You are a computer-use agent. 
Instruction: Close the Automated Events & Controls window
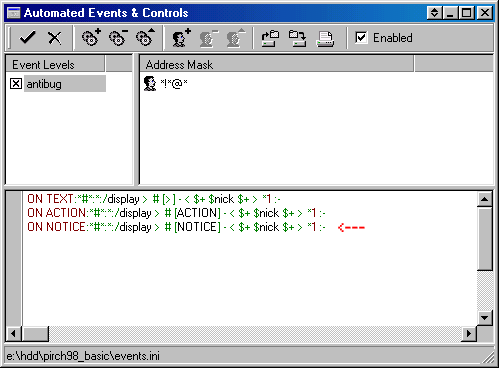(x=485, y=13)
